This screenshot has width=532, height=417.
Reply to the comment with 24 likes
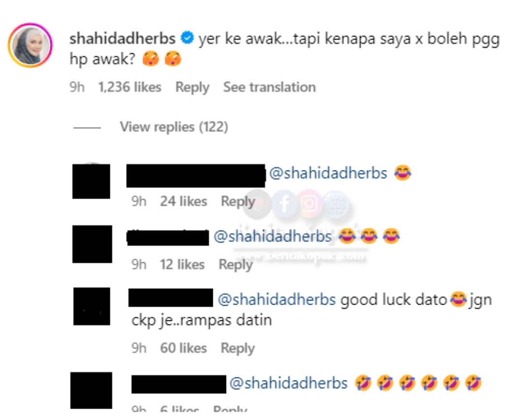click(238, 202)
